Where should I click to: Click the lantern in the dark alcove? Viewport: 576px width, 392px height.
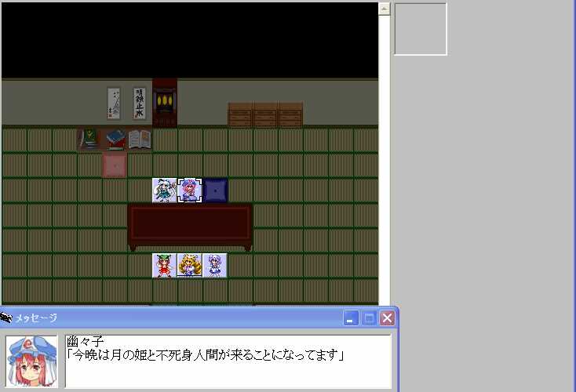(165, 100)
